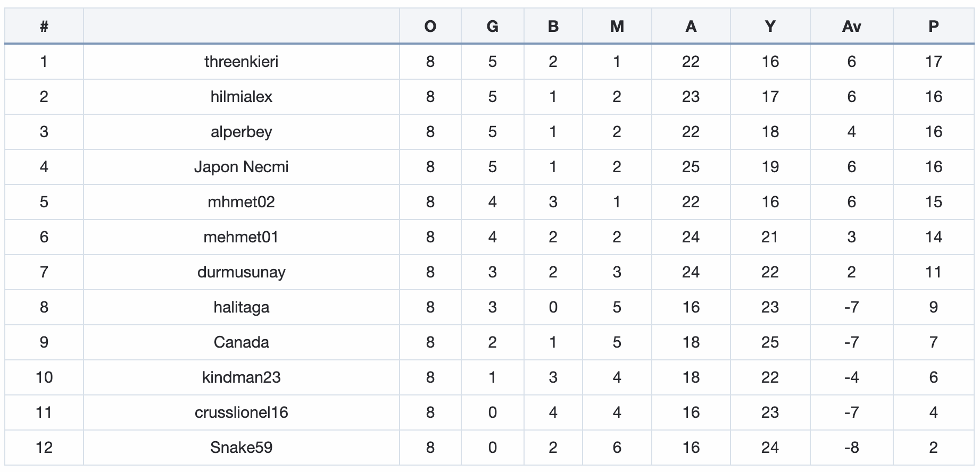This screenshot has height=472, width=980.
Task: Select Snake59 in last place
Action: (x=242, y=448)
